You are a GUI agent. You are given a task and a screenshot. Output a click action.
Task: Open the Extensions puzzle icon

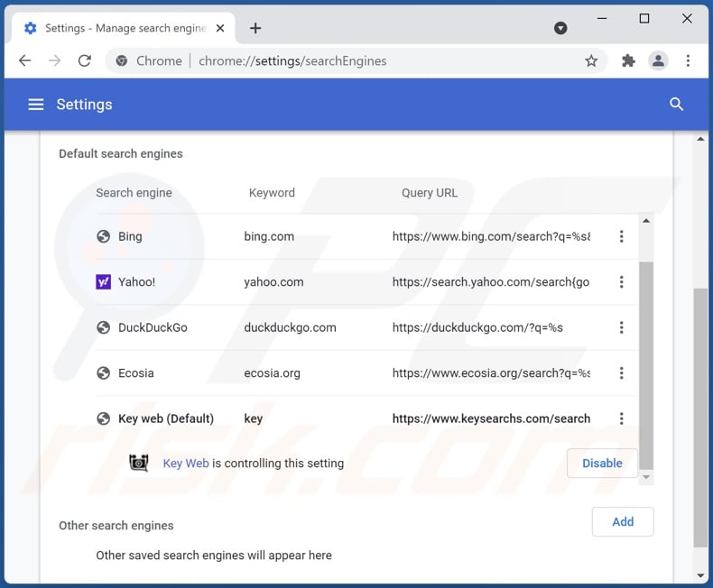point(629,61)
